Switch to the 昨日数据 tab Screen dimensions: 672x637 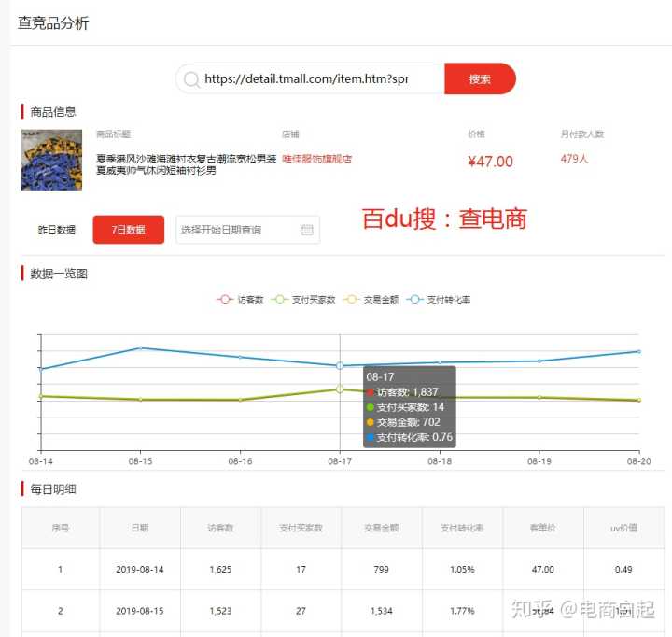tap(57, 230)
